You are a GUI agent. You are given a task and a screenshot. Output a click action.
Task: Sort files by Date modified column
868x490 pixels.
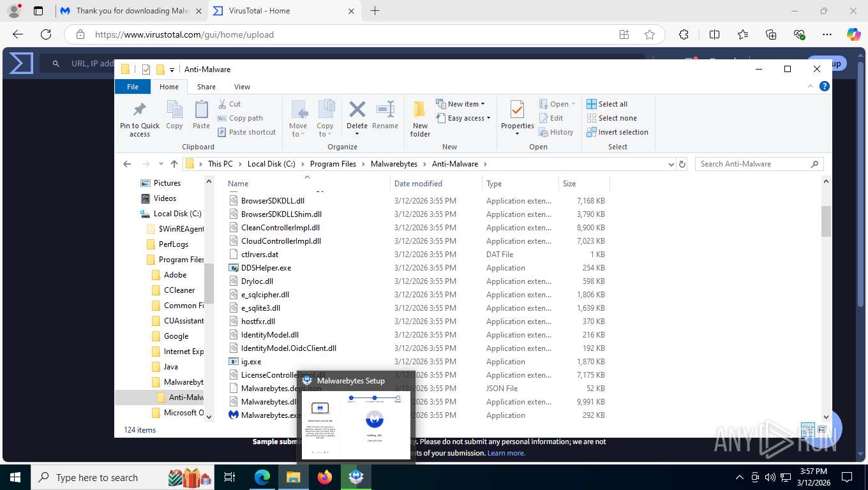click(x=436, y=183)
